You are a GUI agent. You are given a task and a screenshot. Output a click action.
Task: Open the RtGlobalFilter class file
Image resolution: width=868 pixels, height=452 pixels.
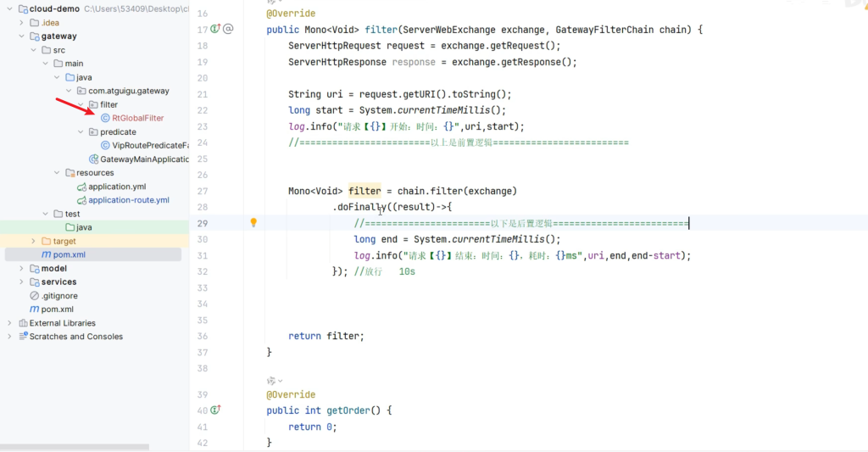[131, 118]
